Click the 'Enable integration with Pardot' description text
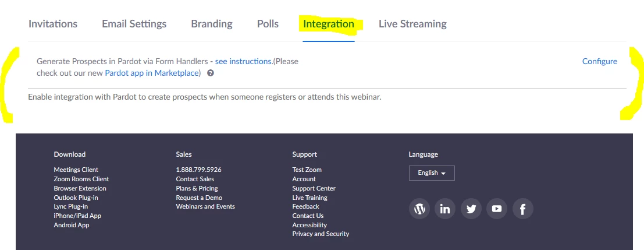This screenshot has width=644, height=250. point(205,98)
